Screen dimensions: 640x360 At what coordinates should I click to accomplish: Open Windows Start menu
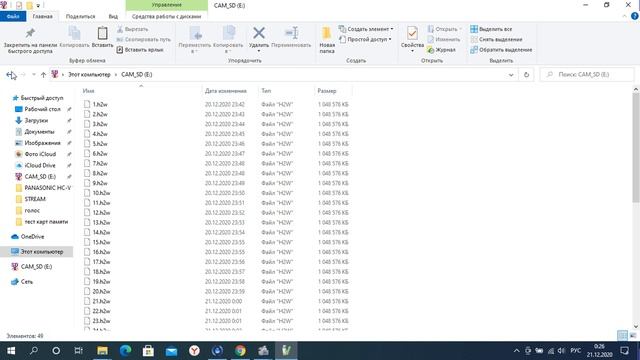(x=11, y=351)
